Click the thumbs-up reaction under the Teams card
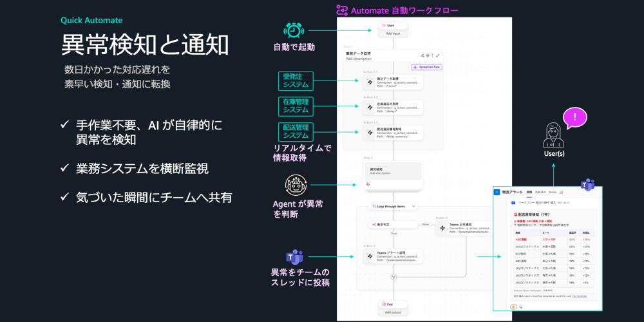 click(513, 307)
